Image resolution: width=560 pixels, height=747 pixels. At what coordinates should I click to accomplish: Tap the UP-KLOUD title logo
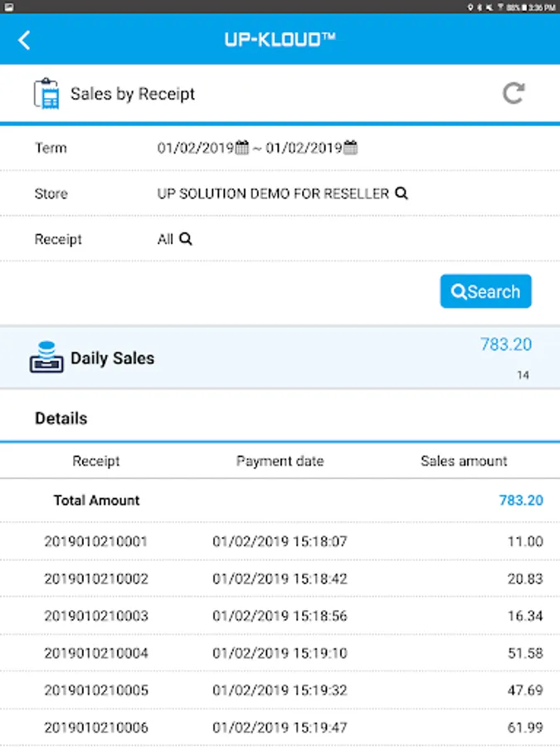tap(280, 39)
